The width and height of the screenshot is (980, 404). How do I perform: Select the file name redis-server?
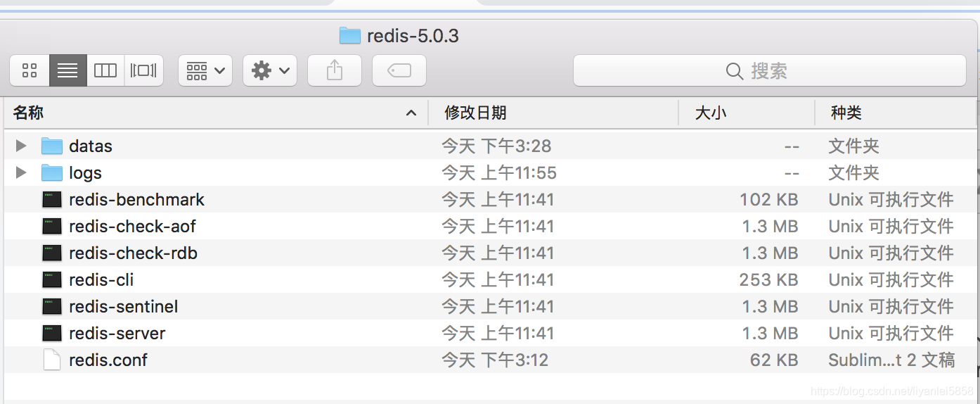117,333
